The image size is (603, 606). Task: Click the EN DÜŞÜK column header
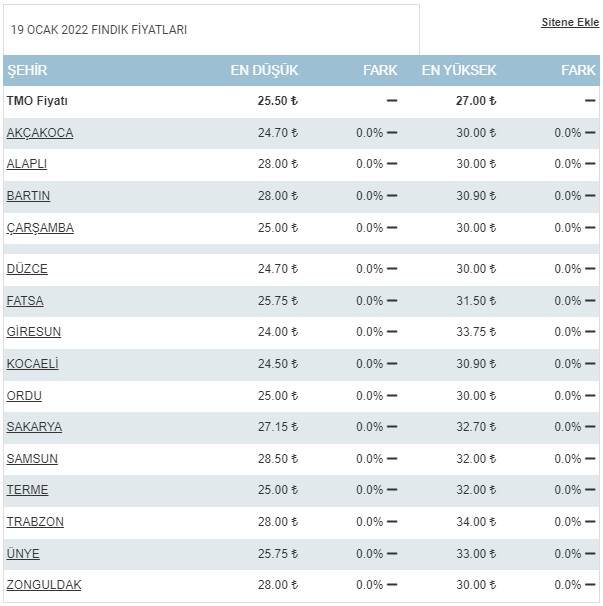coord(264,71)
